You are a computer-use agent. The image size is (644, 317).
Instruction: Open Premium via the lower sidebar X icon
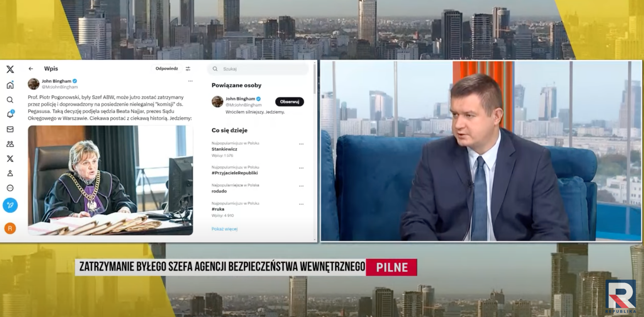(10, 158)
